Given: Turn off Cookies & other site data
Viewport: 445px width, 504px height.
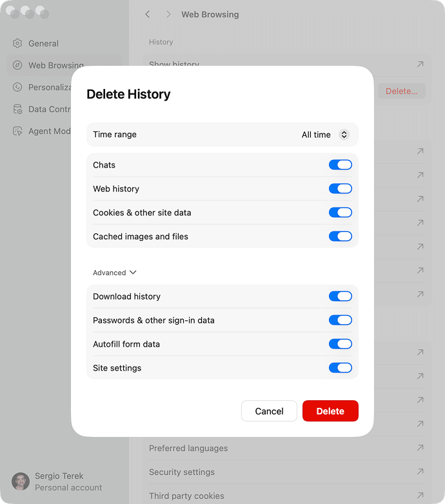Looking at the screenshot, I should [340, 213].
